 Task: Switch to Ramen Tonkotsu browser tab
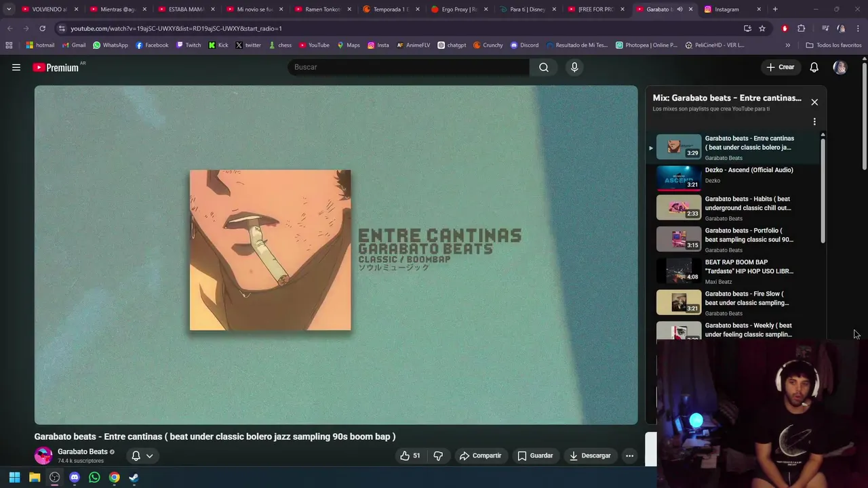pyautogui.click(x=322, y=9)
